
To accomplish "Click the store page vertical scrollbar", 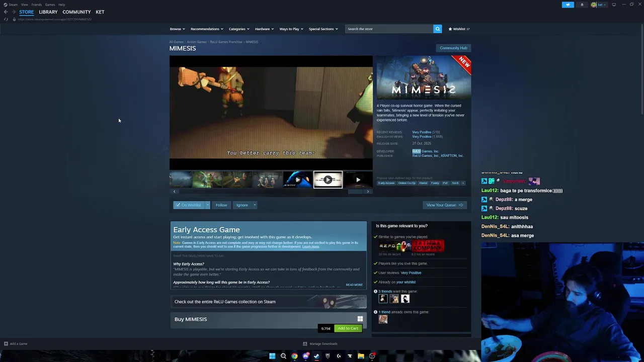I will coord(641,70).
